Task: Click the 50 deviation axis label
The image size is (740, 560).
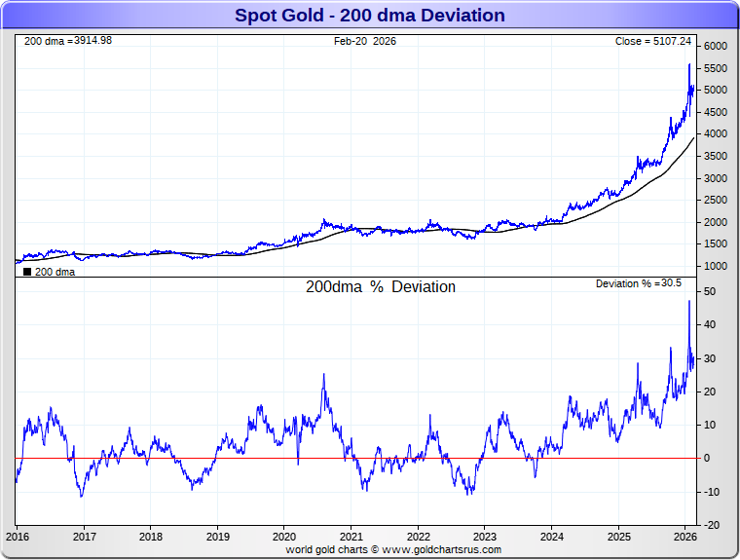Action: point(710,291)
